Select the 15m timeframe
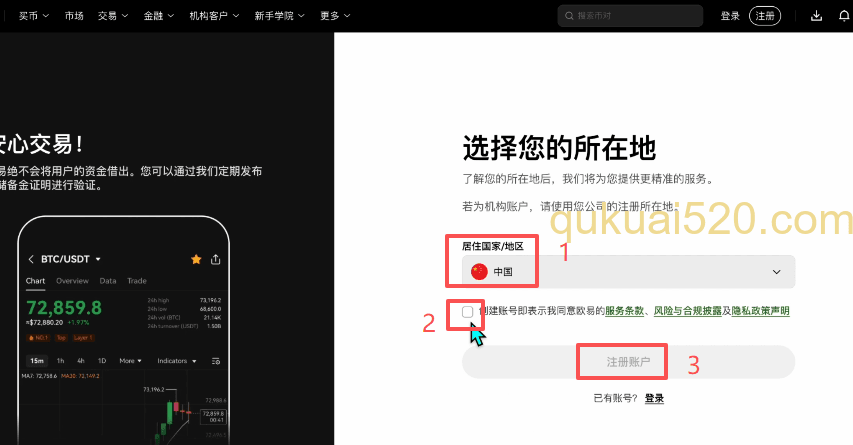This screenshot has height=445, width=853. (37, 361)
